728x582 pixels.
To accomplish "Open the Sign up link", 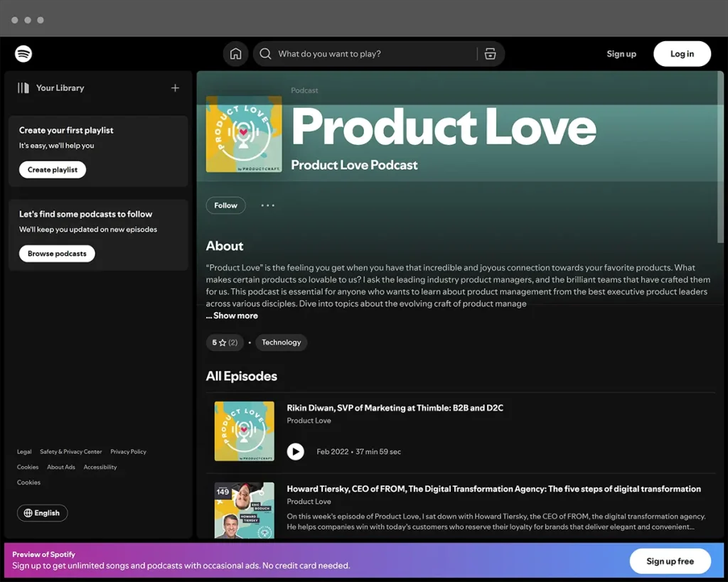I will tap(621, 53).
